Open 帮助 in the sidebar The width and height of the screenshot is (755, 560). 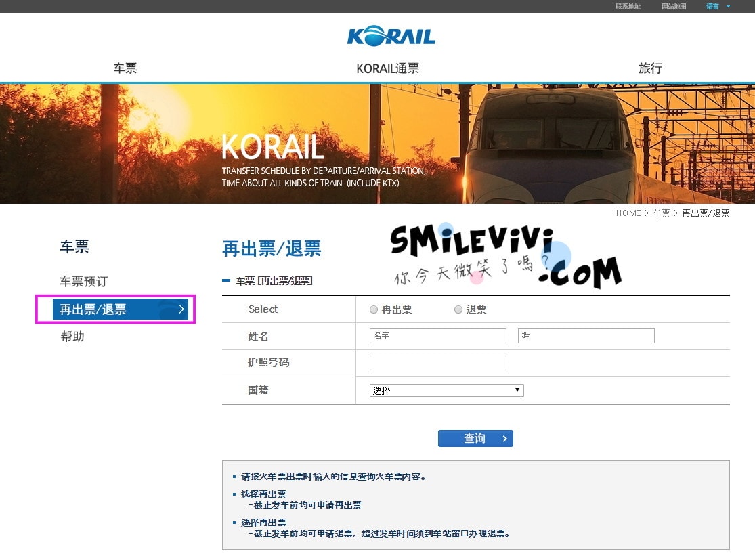coord(72,336)
